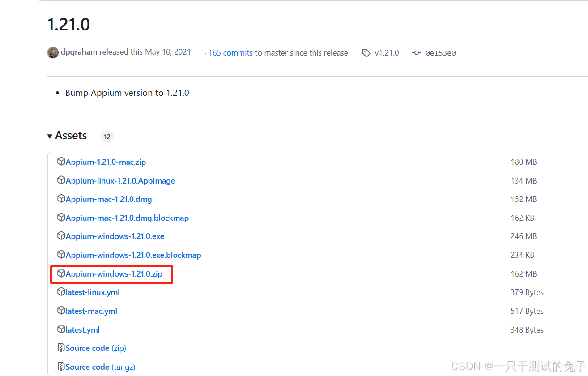Download Appium-linux-1.21.0.AppImage
The height and width of the screenshot is (376, 588).
click(120, 181)
